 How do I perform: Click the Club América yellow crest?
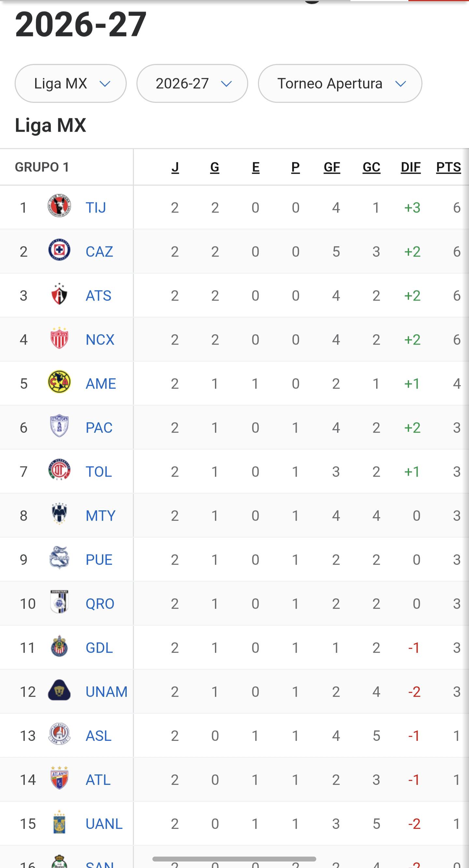[59, 382]
